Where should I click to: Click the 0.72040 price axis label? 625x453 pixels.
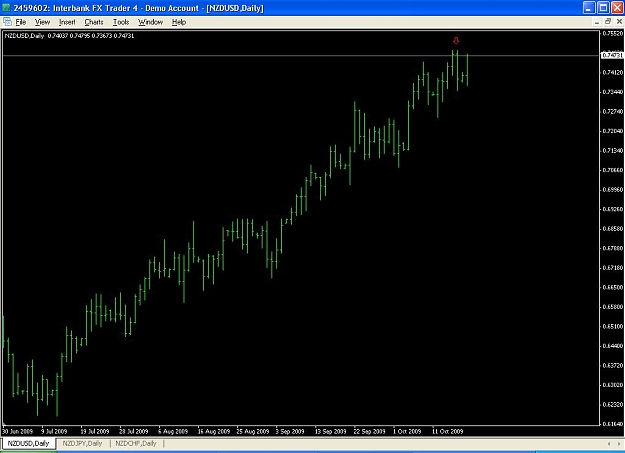coord(613,131)
